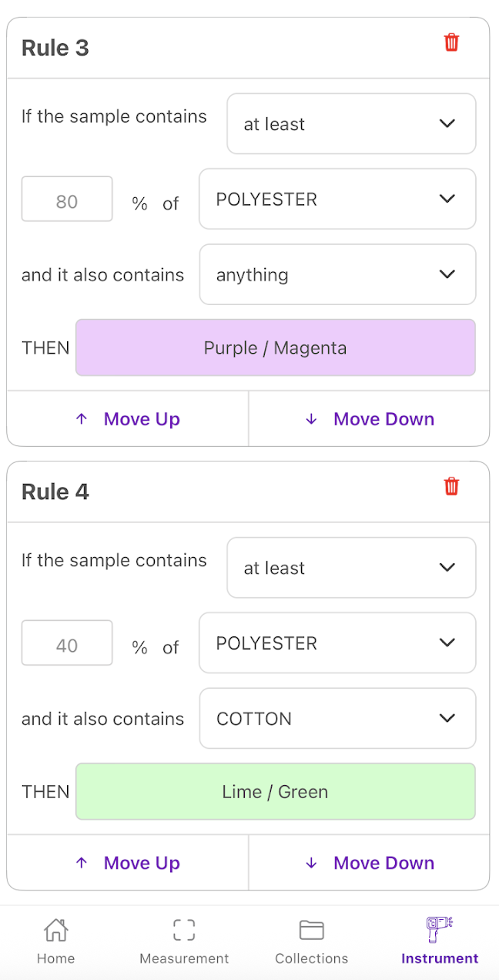499x980 pixels.
Task: Tap the Instrument scanner gun icon
Action: point(439,929)
